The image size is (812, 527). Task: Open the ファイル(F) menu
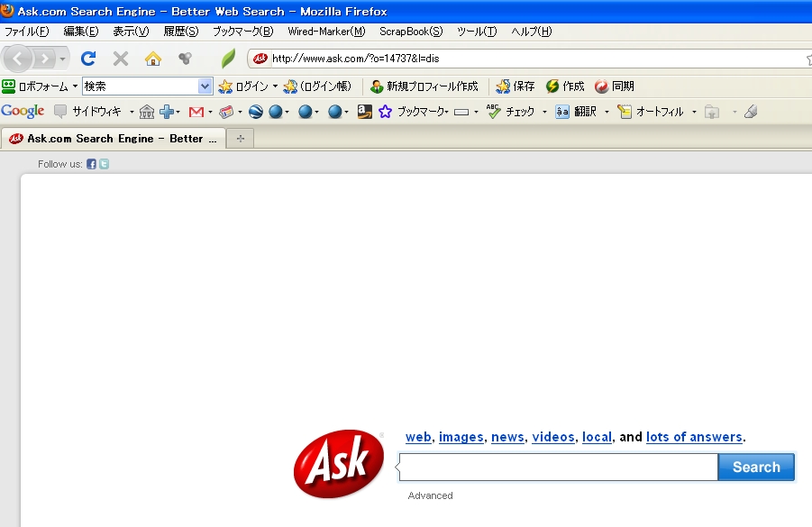point(26,32)
